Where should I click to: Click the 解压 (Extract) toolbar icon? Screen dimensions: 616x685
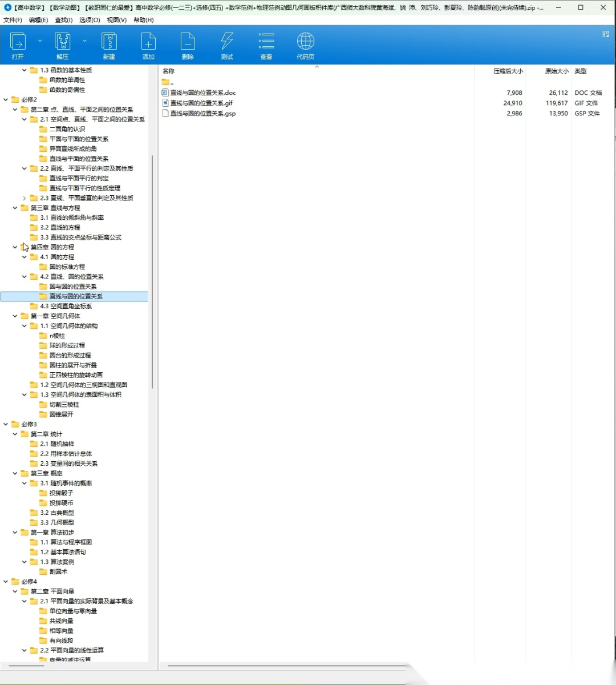62,45
